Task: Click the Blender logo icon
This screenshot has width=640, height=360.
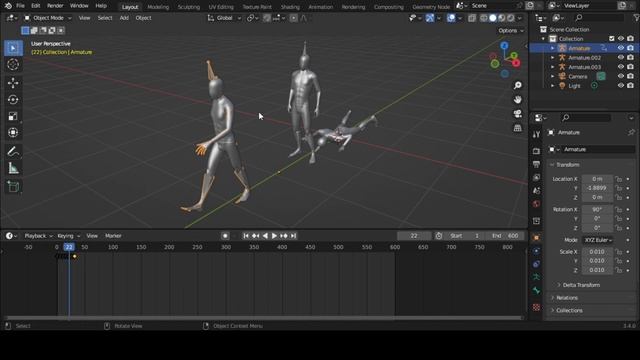Action: point(8,6)
